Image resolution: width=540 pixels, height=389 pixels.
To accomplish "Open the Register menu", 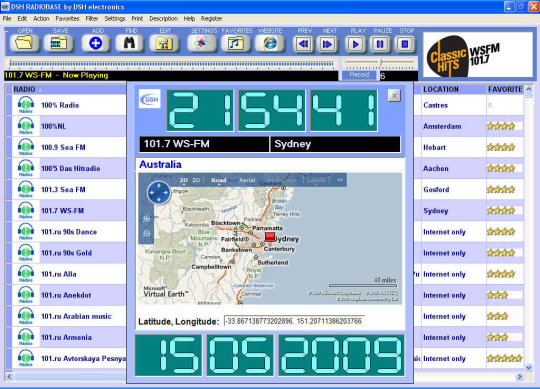I will (x=211, y=19).
